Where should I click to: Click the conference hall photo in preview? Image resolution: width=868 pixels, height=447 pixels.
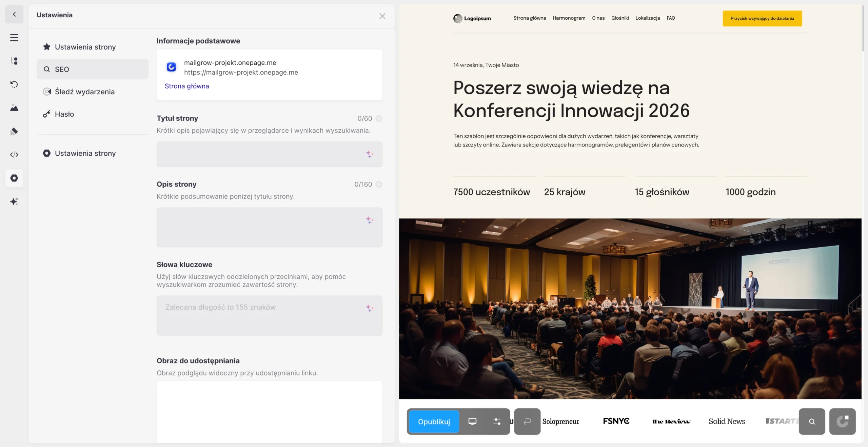[x=630, y=309]
